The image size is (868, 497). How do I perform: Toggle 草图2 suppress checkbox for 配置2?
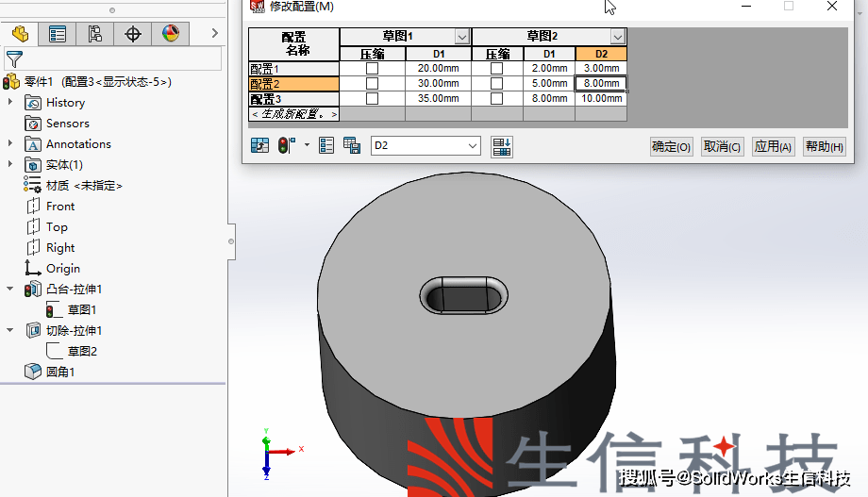pos(497,84)
